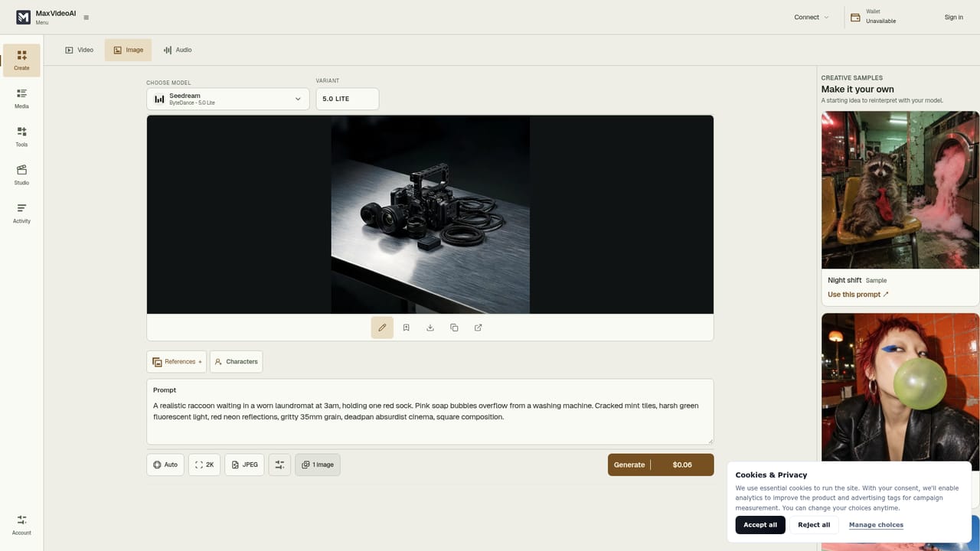
Task: Select the Image tab
Action: pyautogui.click(x=129, y=50)
